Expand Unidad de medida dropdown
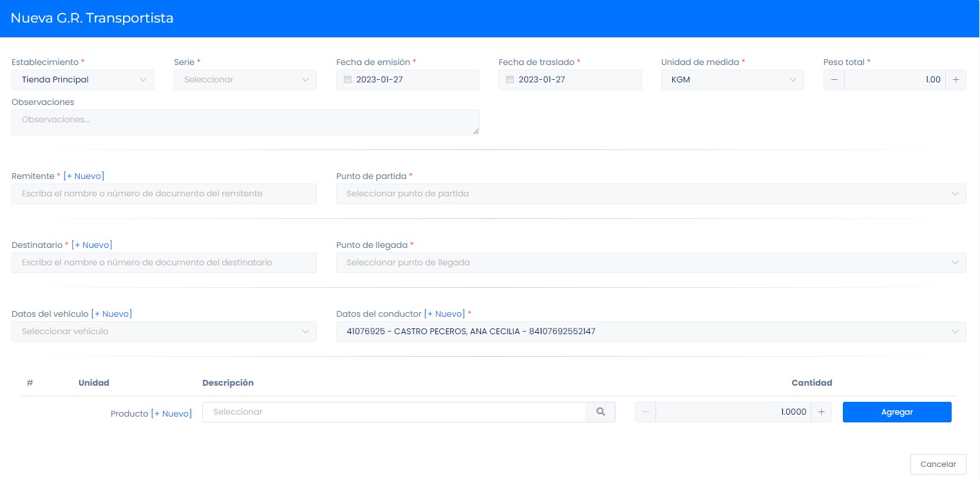980x481 pixels. (x=732, y=80)
